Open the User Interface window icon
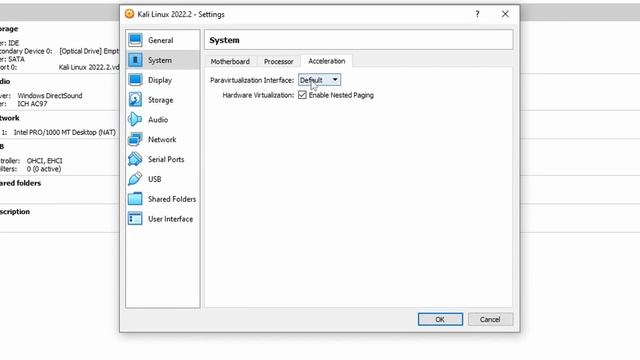 135,219
